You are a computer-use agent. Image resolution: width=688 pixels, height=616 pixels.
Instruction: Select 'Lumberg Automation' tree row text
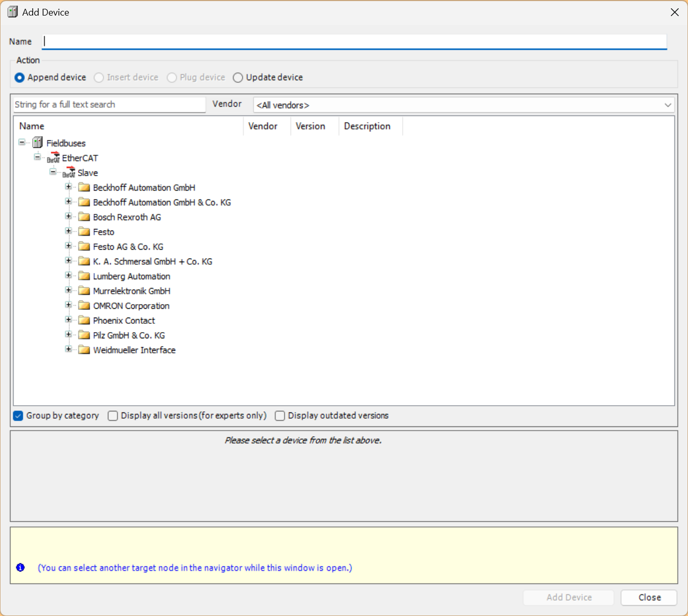(132, 276)
